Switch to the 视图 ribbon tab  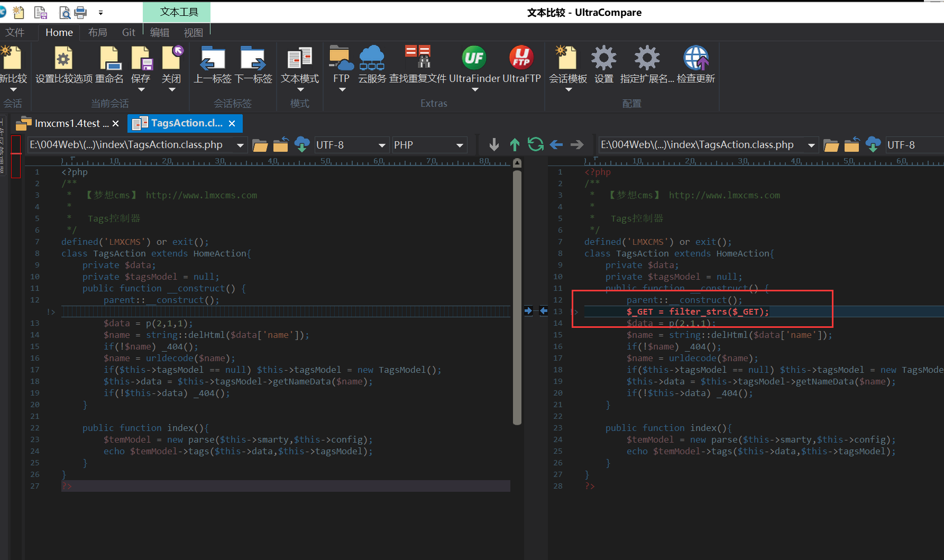pyautogui.click(x=194, y=32)
